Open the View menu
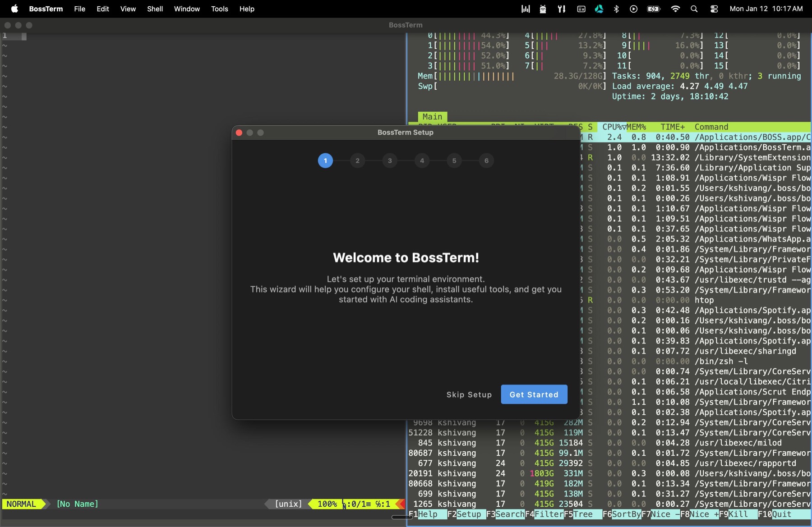The height and width of the screenshot is (527, 812). 128,9
